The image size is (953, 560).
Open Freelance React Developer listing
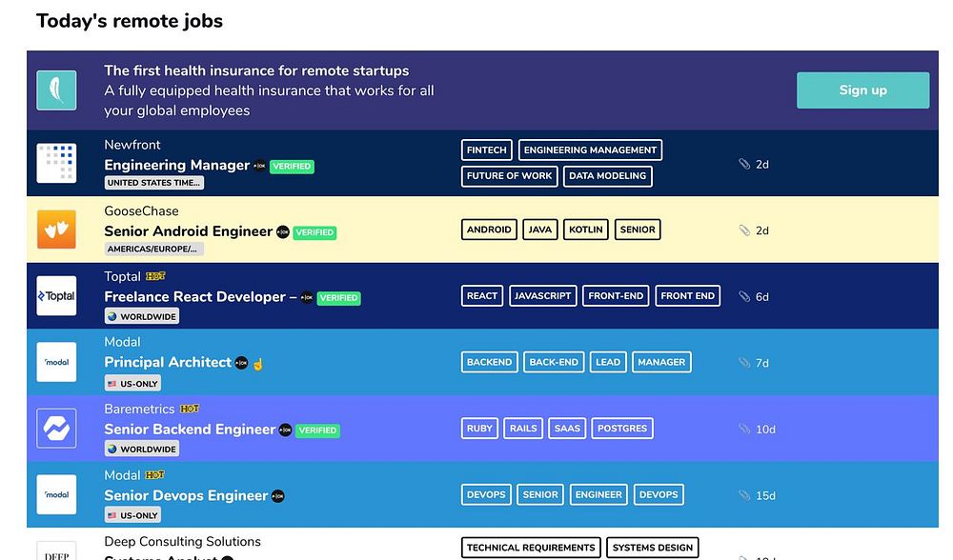[200, 297]
